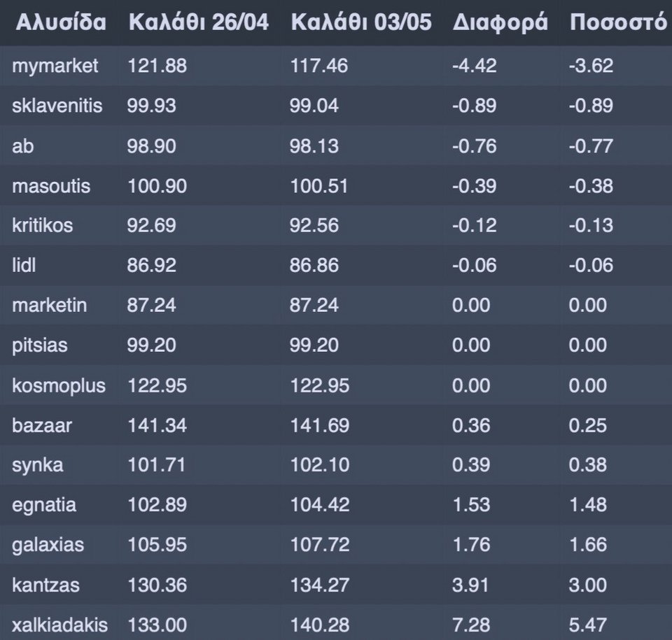The width and height of the screenshot is (672, 640).
Task: Select galaxias basket value 107.72
Action: [x=320, y=544]
